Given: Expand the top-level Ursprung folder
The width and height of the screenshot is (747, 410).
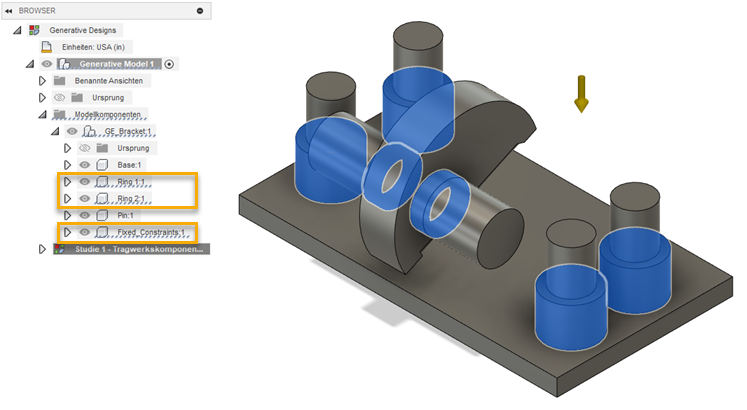Looking at the screenshot, I should (x=42, y=98).
